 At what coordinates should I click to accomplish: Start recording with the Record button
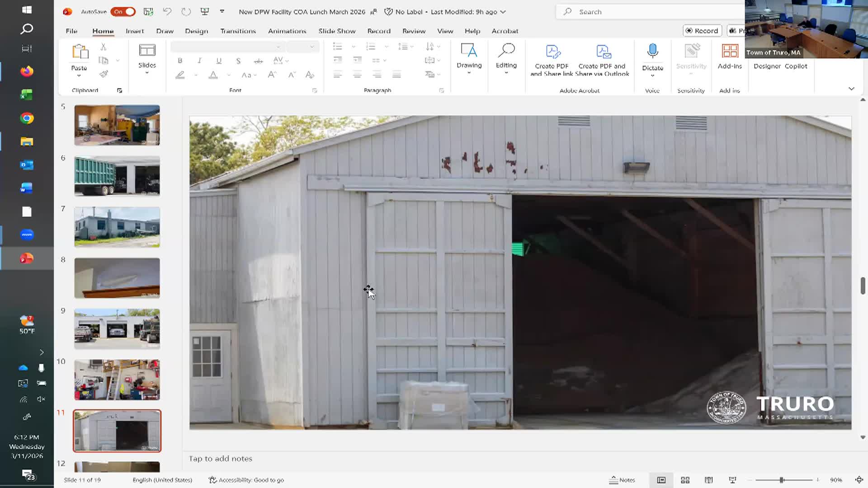pos(702,31)
